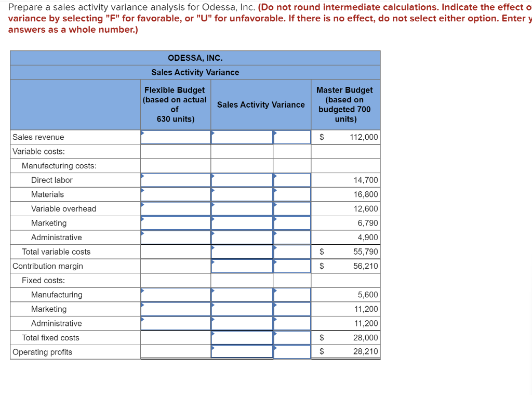Click fixed Manufacturing variance amount cell
Viewport: 532px width, 395px height.
coord(242,295)
